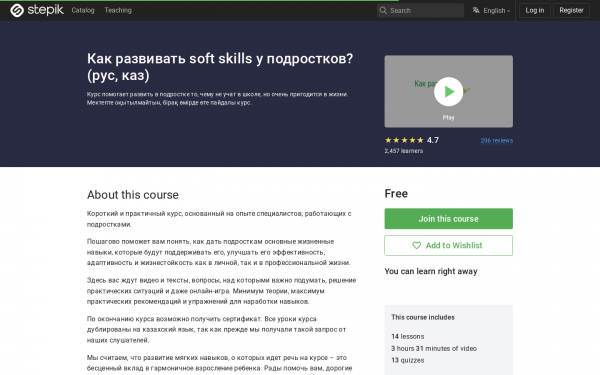This screenshot has width=600, height=375.
Task: Click the search magnifier icon
Action: click(383, 10)
